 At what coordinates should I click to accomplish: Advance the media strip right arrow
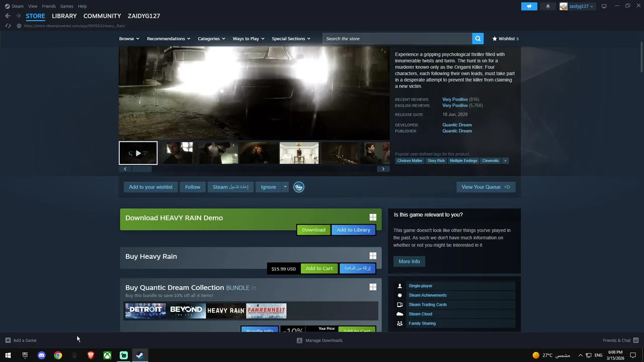click(x=383, y=169)
